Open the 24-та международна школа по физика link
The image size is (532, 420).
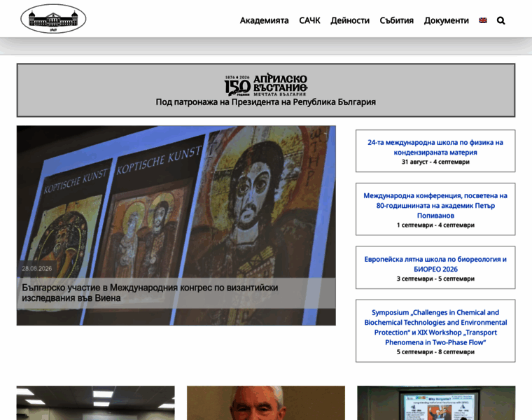[435, 147]
